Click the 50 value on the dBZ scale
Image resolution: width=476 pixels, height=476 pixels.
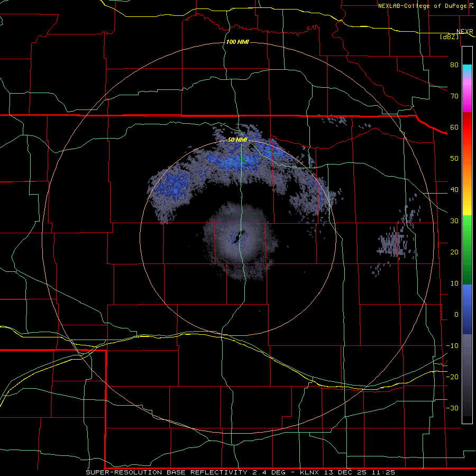(454, 159)
